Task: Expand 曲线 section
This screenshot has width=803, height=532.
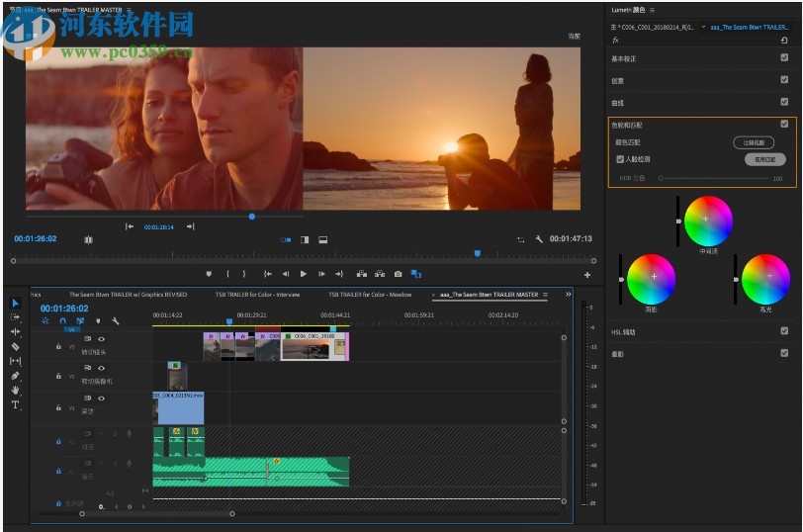Action: point(617,103)
